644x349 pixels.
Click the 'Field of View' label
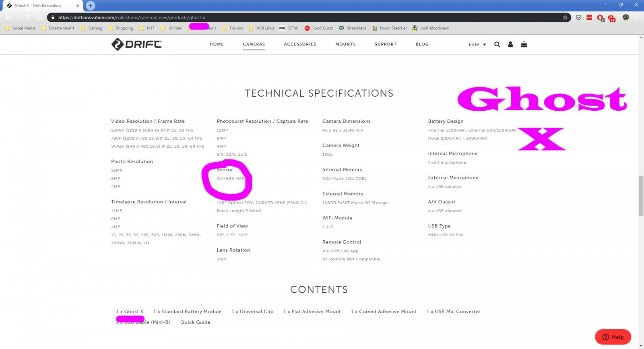point(232,226)
